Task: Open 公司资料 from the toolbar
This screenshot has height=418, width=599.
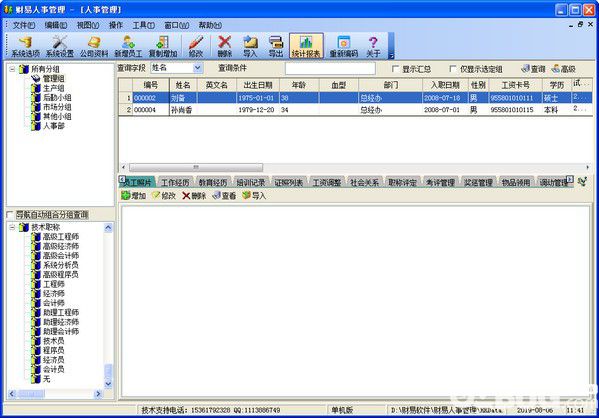Action: tap(94, 46)
